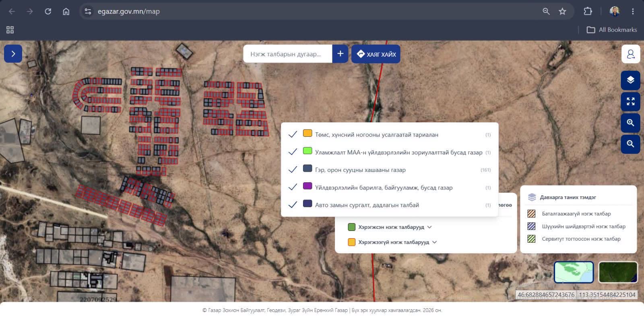
Task: Toggle fullscreen map view icon
Action: [630, 101]
